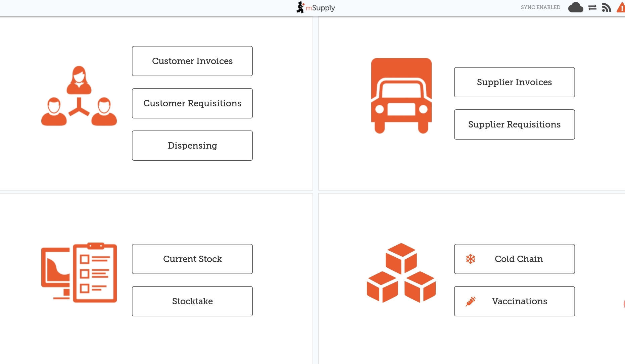Click the sync arrows icon

[592, 7]
